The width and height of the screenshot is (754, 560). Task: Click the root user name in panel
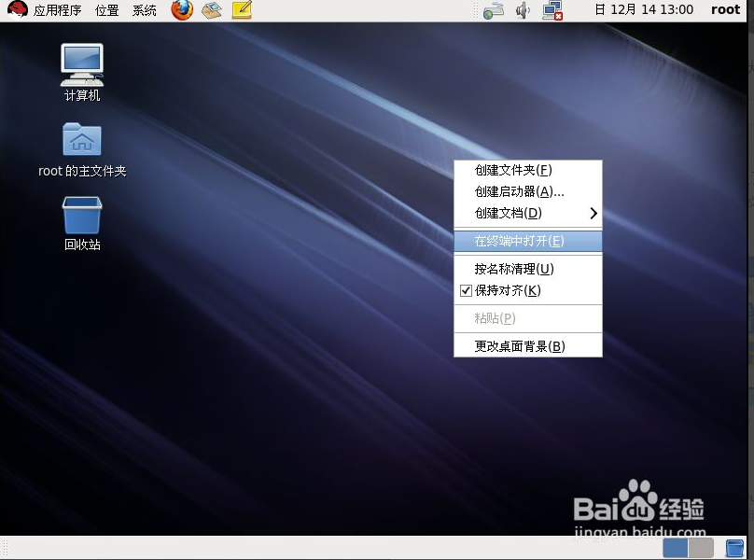tap(725, 10)
